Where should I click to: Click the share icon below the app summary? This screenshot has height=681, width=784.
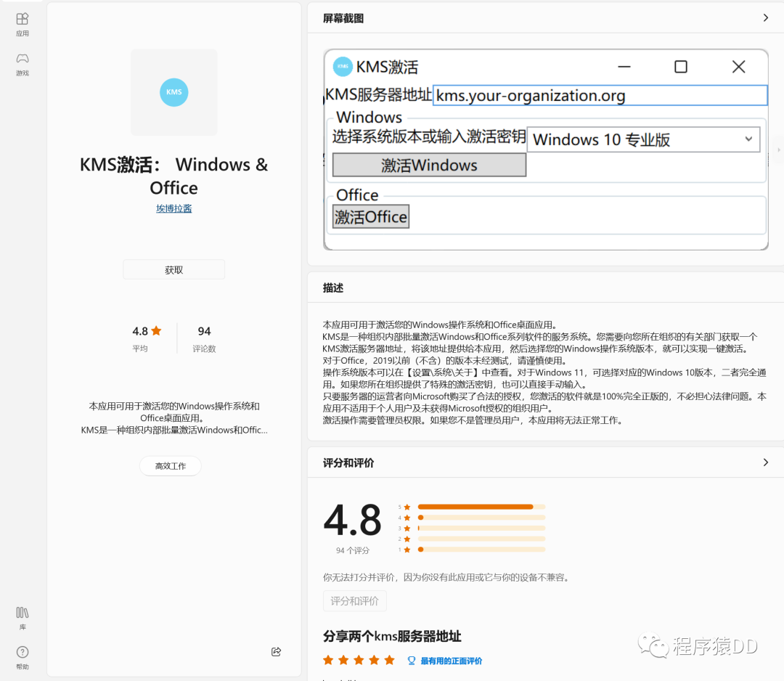tap(276, 652)
